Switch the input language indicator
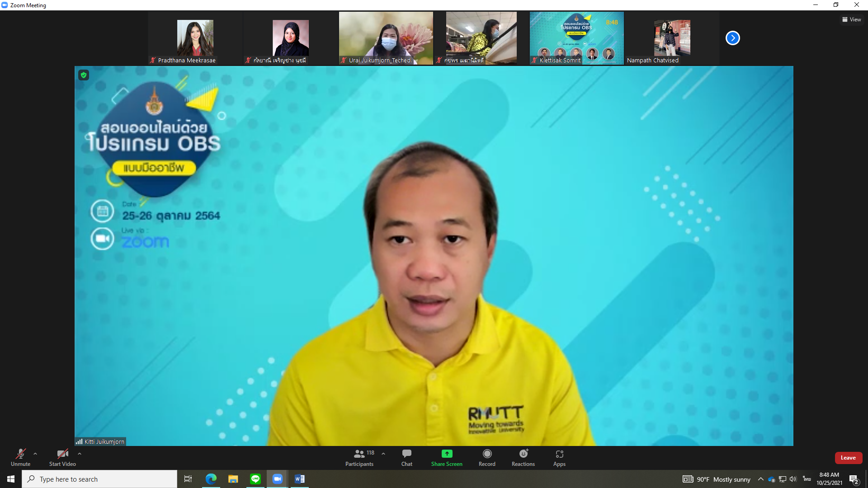This screenshot has height=488, width=868. pos(807,479)
